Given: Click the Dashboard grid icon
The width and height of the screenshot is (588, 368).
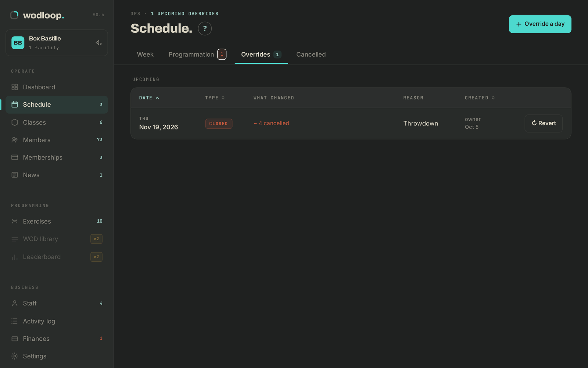Looking at the screenshot, I should click(15, 87).
